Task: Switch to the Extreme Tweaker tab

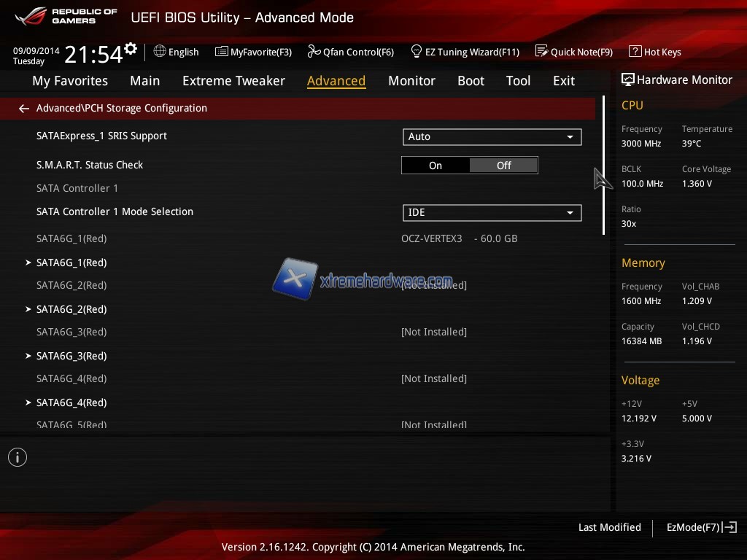Action: click(x=233, y=81)
